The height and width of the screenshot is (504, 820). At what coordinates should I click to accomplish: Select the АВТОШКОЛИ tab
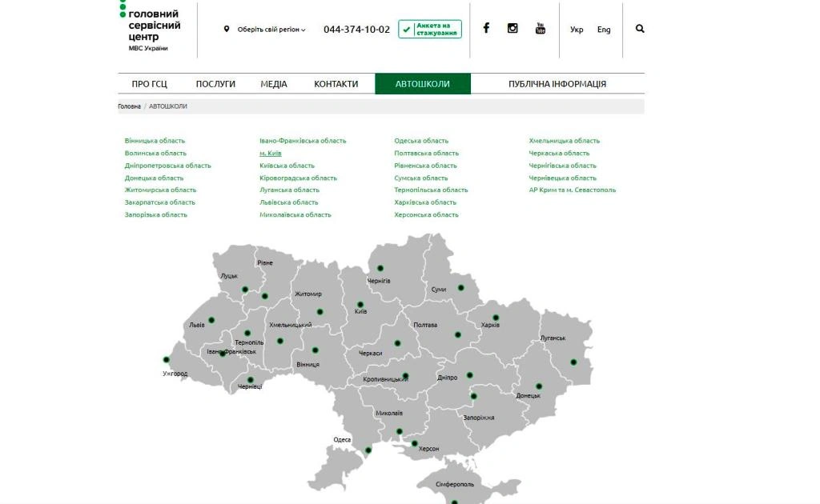click(x=423, y=84)
